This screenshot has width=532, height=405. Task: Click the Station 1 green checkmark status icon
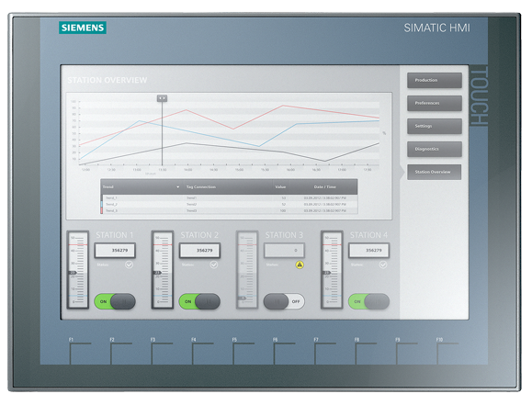129,264
